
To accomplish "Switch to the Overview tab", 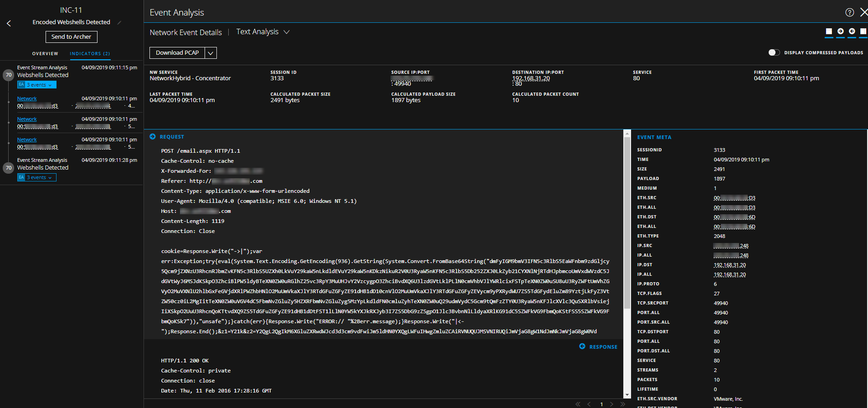I will (x=45, y=54).
